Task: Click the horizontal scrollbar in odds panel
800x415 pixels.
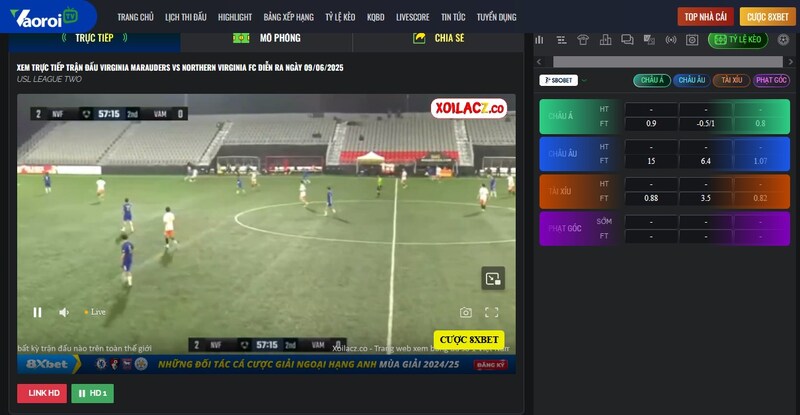Action: pyautogui.click(x=667, y=62)
